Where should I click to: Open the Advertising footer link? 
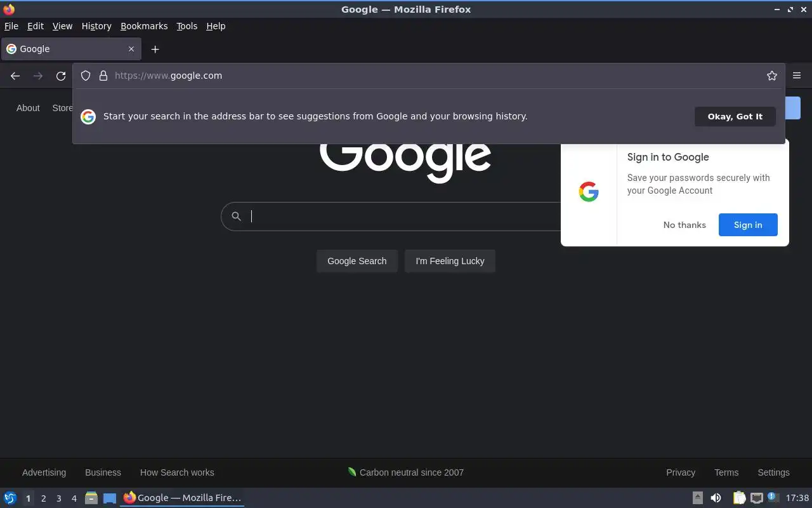(44, 472)
